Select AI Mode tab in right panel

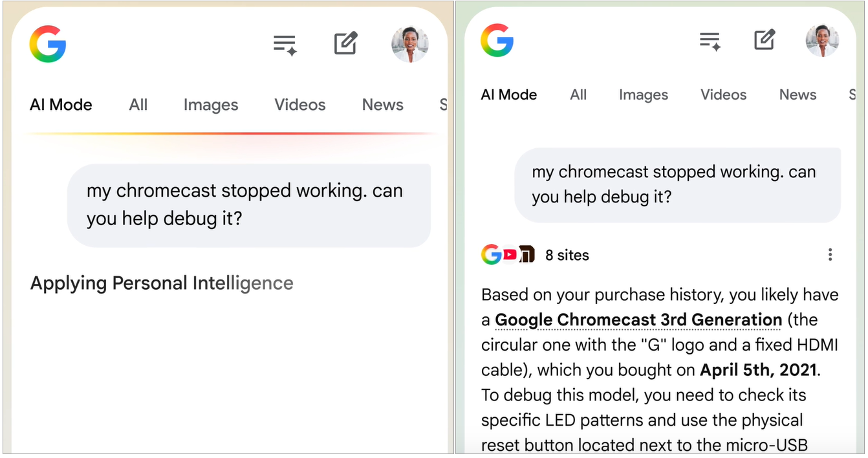(x=509, y=95)
